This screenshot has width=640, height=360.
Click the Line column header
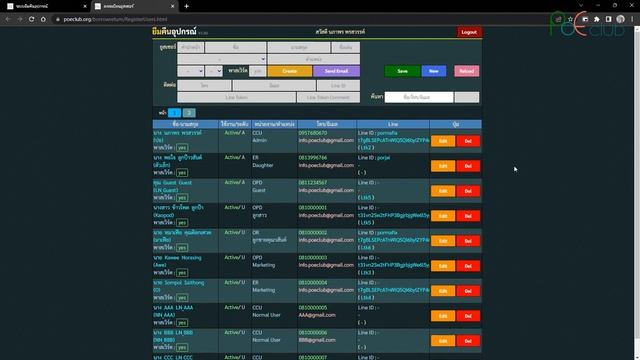click(x=393, y=124)
